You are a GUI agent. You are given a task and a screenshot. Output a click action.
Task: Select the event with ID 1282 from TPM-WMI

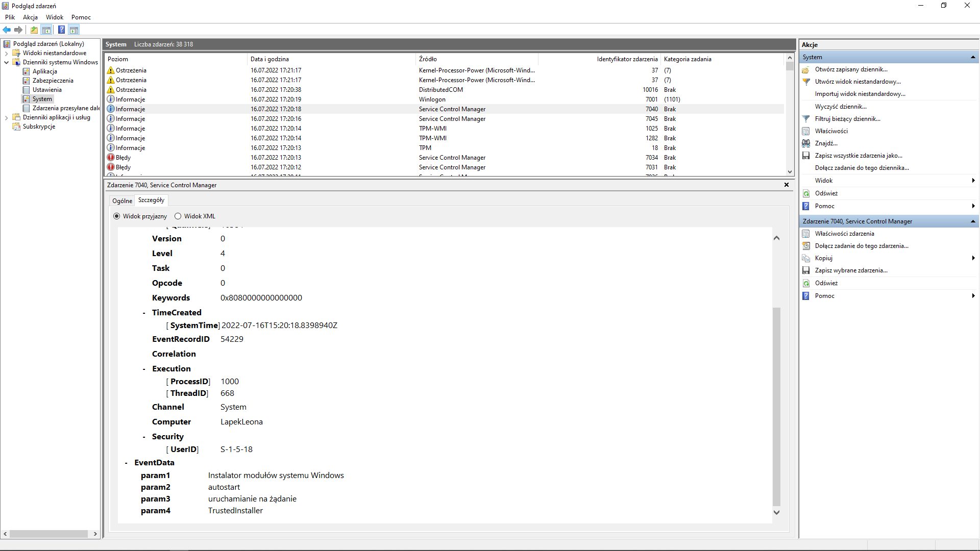pyautogui.click(x=444, y=138)
